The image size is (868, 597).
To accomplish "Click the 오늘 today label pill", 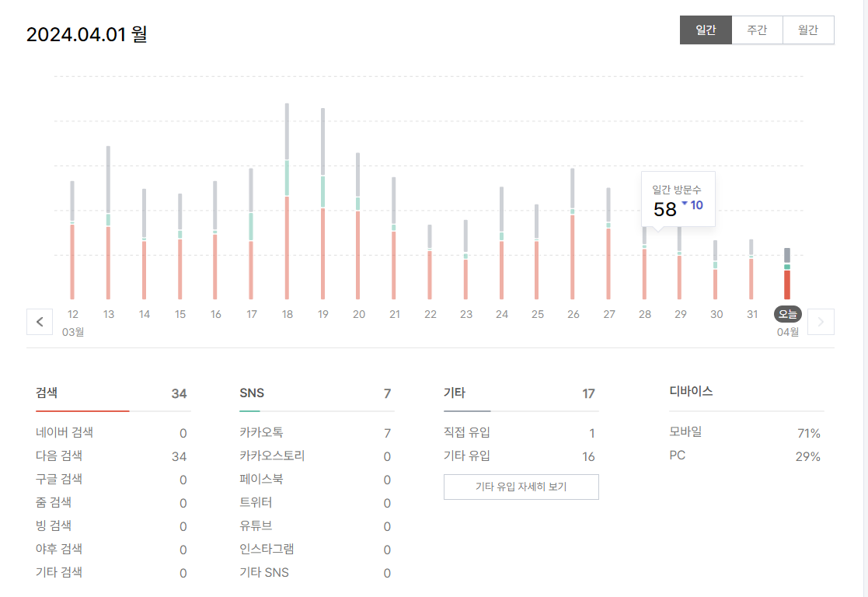I will coord(788,314).
